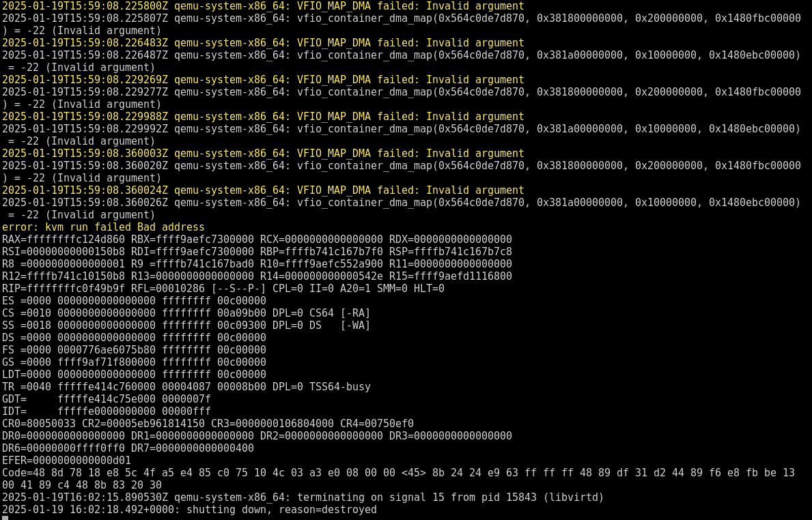Select the RAX=ffffffffc124d860 register value

64,240
